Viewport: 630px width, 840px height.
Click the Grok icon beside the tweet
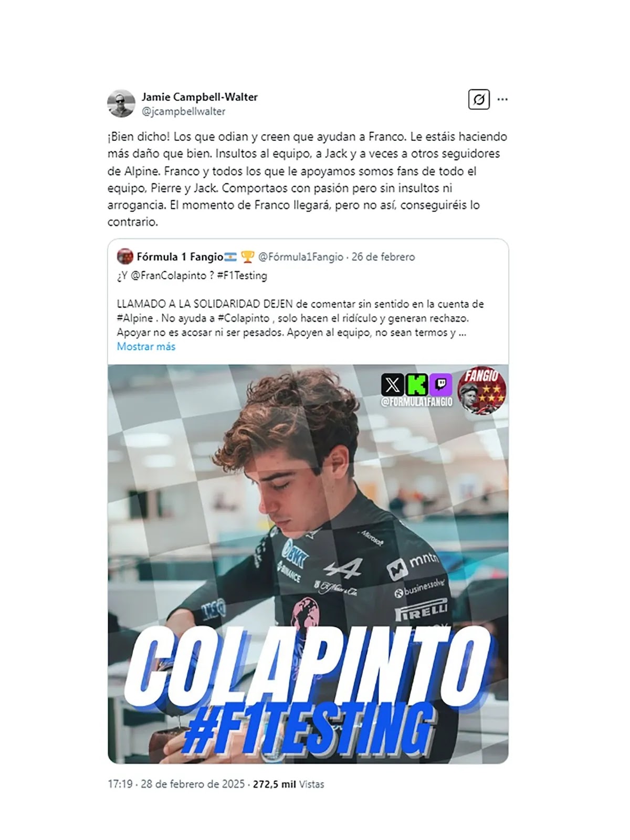[x=479, y=99]
